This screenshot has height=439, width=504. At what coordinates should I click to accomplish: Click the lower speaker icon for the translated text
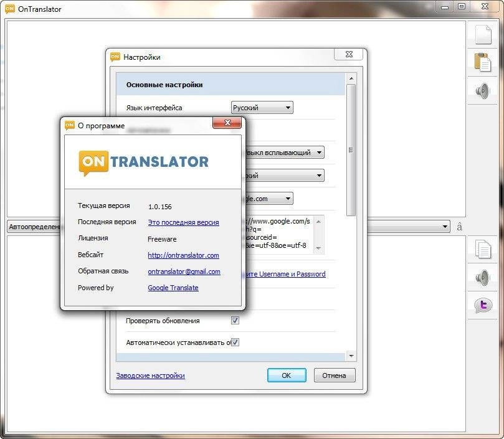pos(483,278)
